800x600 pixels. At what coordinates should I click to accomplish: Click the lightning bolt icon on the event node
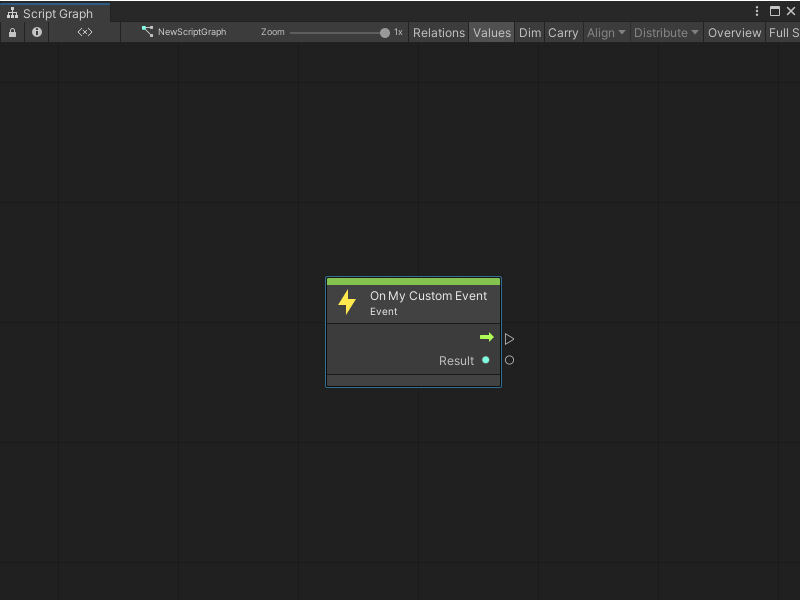pyautogui.click(x=345, y=302)
